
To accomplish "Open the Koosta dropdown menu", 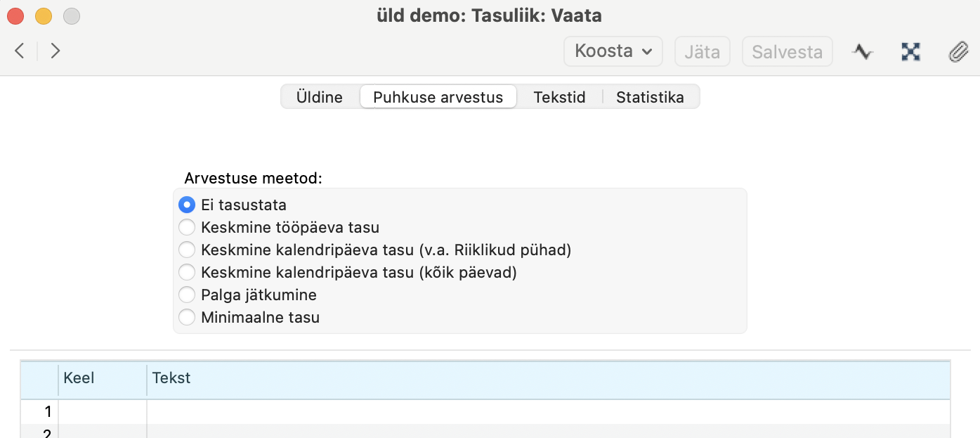I will (613, 51).
